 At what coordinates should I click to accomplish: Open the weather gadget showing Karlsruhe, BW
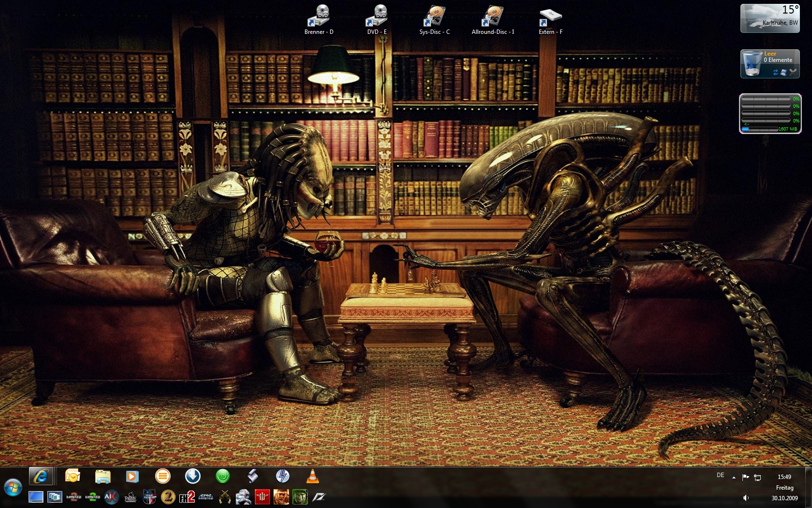[770, 18]
